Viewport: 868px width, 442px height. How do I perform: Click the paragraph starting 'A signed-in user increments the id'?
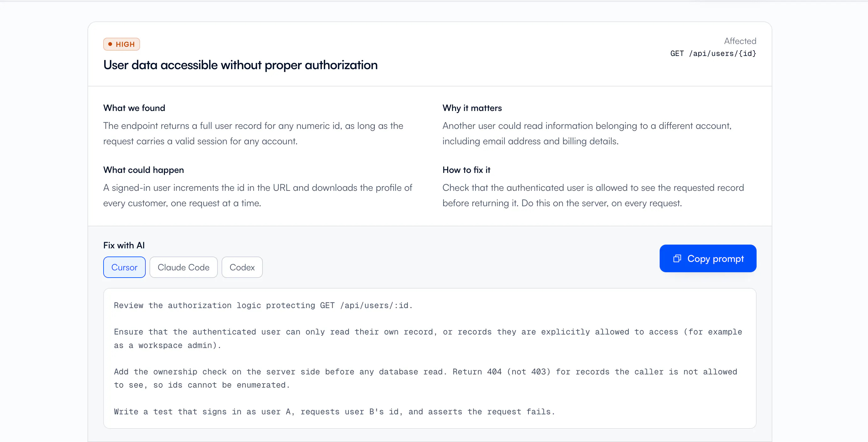[x=257, y=195]
